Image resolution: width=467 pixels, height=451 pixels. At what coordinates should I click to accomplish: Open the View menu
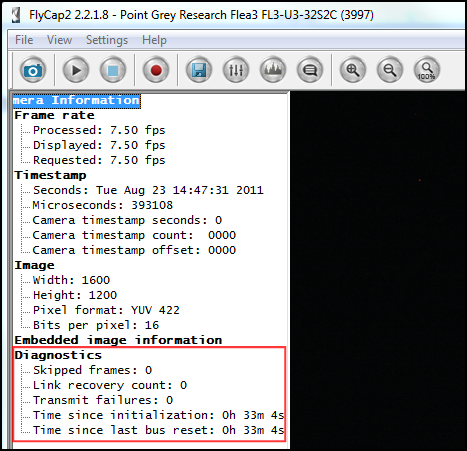pyautogui.click(x=59, y=40)
